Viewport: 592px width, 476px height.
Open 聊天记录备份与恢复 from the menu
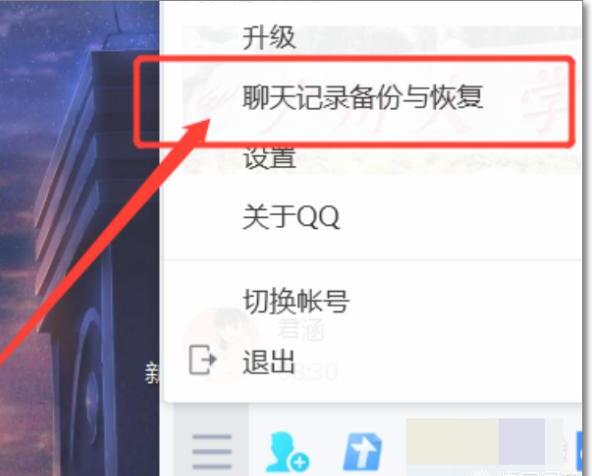362,97
